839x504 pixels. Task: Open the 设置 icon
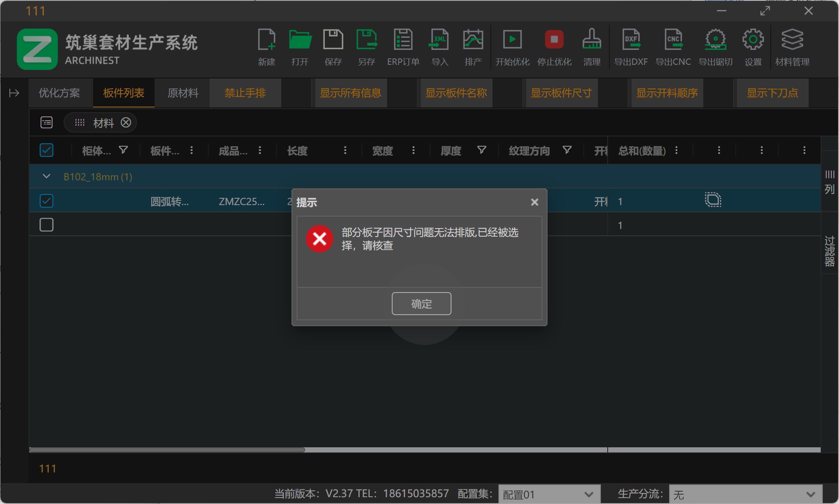753,47
